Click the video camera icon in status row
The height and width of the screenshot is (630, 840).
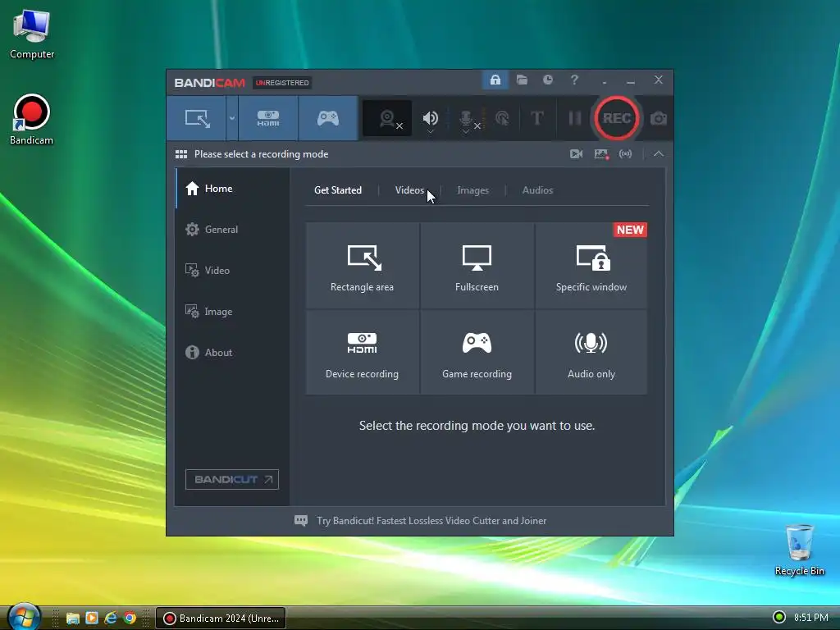click(577, 154)
